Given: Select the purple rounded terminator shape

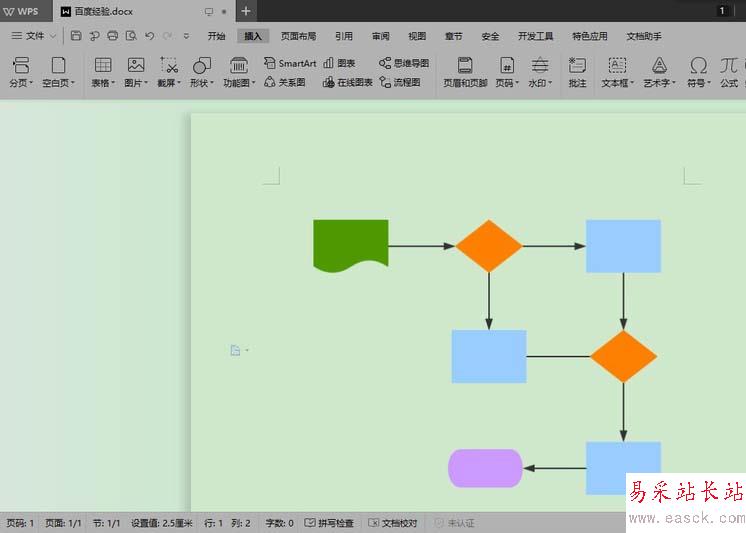Looking at the screenshot, I should coord(485,468).
